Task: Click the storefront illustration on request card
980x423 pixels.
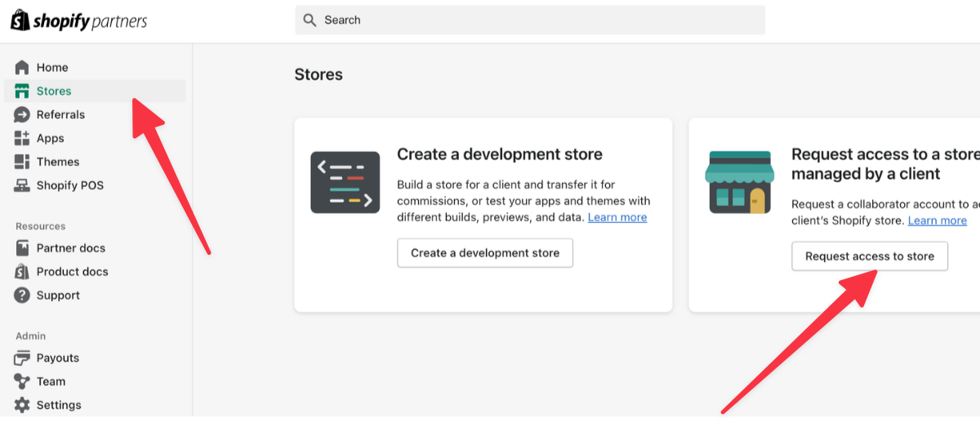Action: (x=739, y=182)
